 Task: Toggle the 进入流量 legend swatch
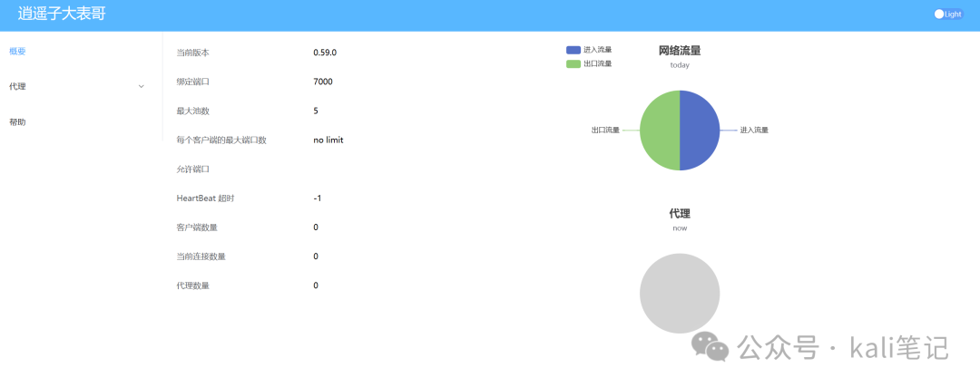click(x=573, y=50)
